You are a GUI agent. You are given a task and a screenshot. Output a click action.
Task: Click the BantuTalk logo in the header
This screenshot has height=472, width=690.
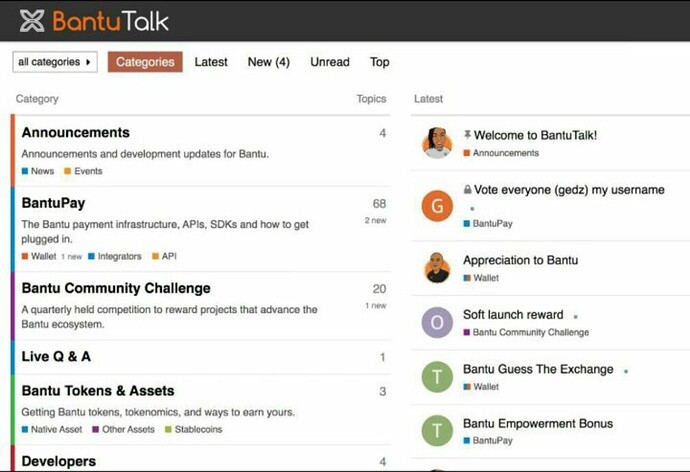(94, 21)
